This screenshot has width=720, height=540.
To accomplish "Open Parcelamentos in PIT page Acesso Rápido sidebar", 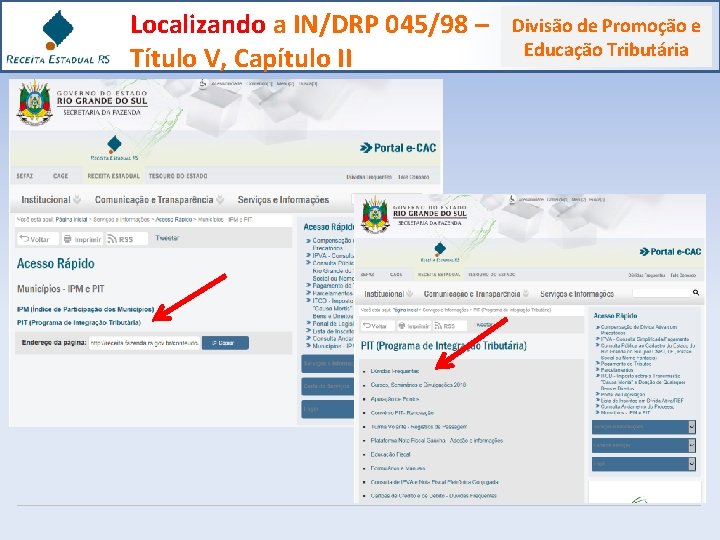I will (617, 370).
